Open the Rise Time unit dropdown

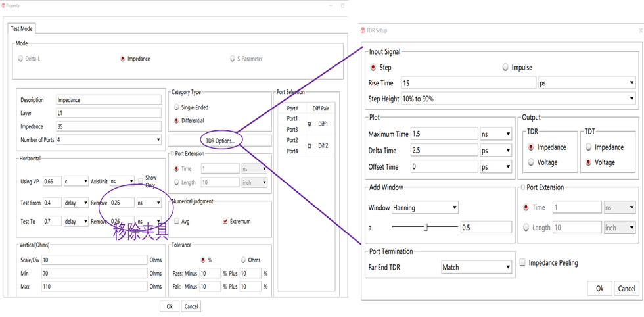[x=587, y=83]
